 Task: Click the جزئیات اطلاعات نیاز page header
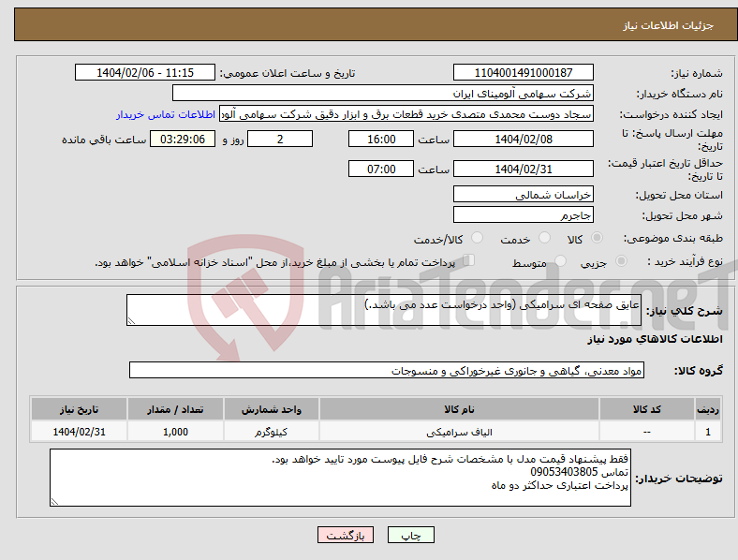[668, 25]
